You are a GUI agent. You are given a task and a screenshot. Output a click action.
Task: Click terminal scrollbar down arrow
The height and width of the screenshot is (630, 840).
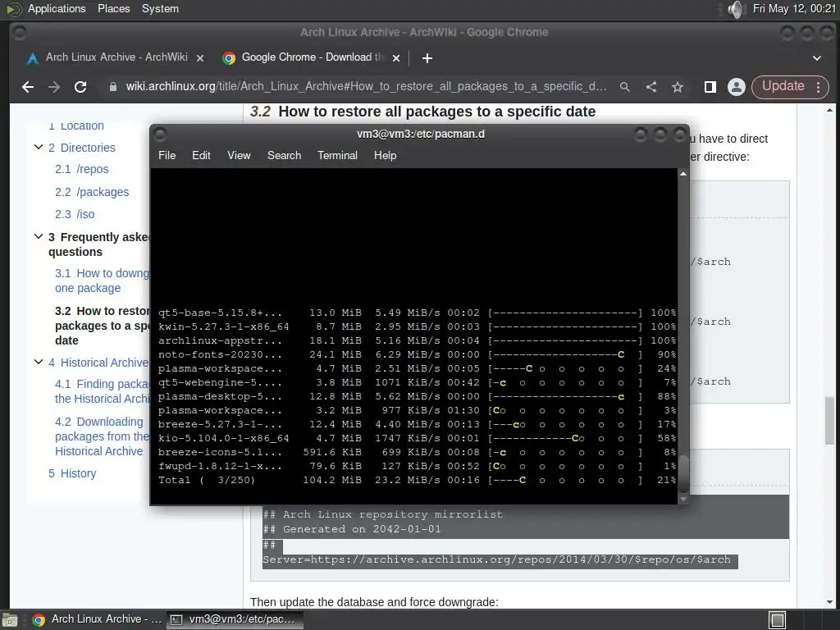tap(683, 499)
